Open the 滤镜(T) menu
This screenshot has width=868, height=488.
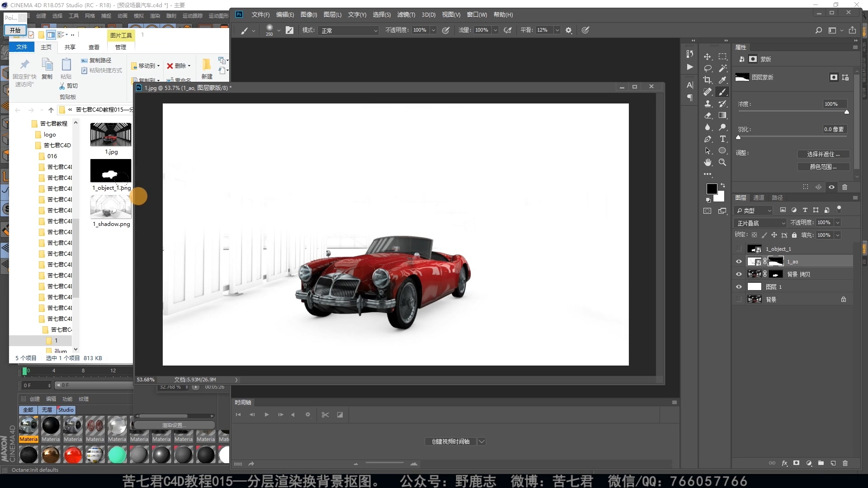tap(406, 14)
